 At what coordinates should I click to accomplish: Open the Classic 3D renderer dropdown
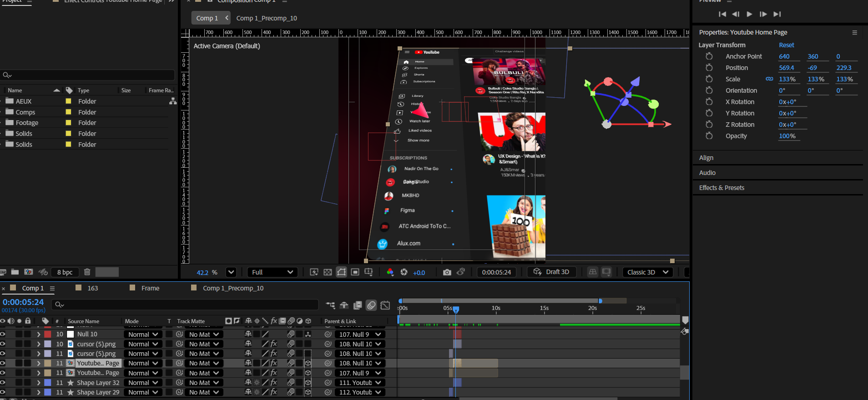tap(647, 272)
